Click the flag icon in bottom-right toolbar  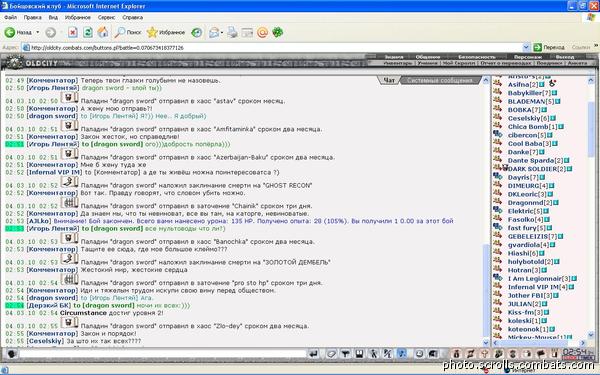pyautogui.click(x=541, y=354)
